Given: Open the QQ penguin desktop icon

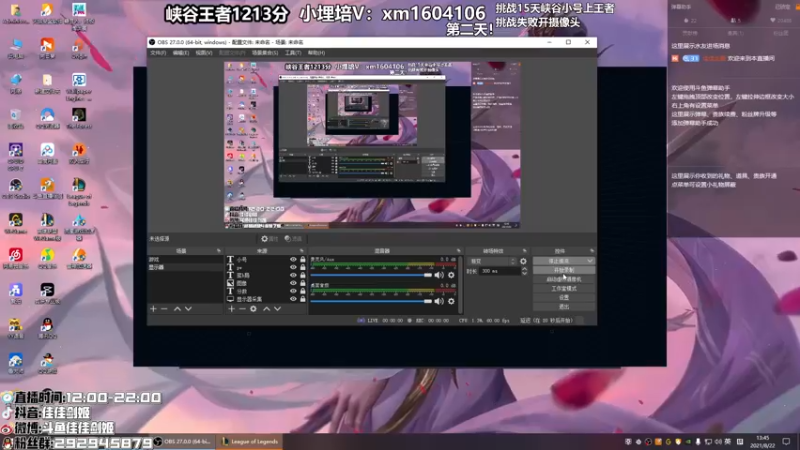Looking at the screenshot, I should (47, 329).
